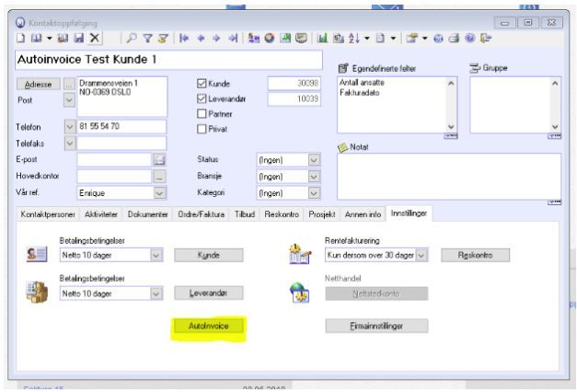Click the Delete X icon in toolbar
This screenshot has height=392, width=577.
point(95,38)
